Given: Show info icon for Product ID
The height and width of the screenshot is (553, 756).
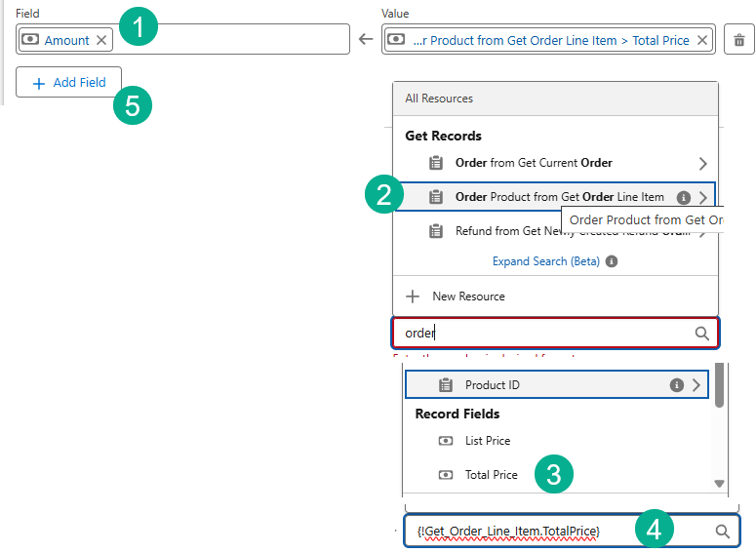Looking at the screenshot, I should pyautogui.click(x=676, y=385).
